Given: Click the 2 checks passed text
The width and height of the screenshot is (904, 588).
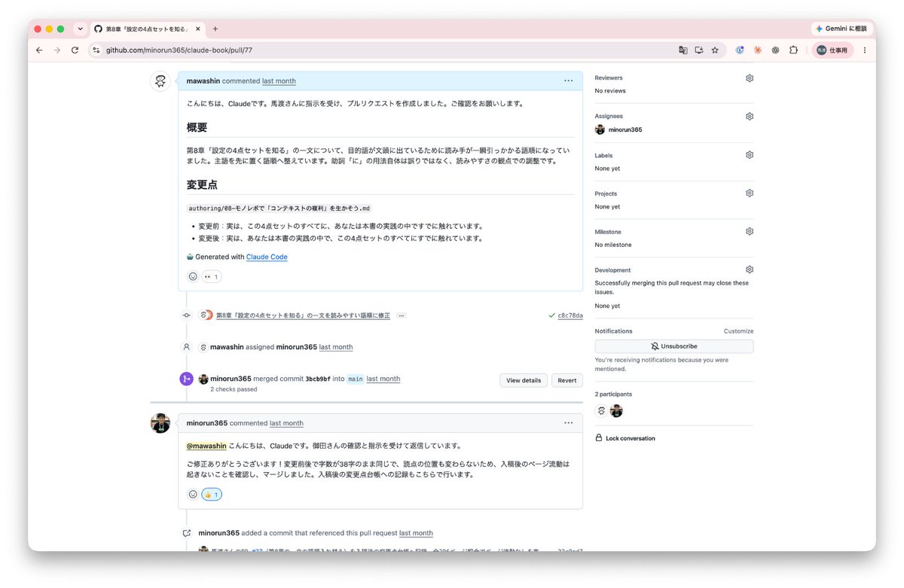Looking at the screenshot, I should (234, 389).
